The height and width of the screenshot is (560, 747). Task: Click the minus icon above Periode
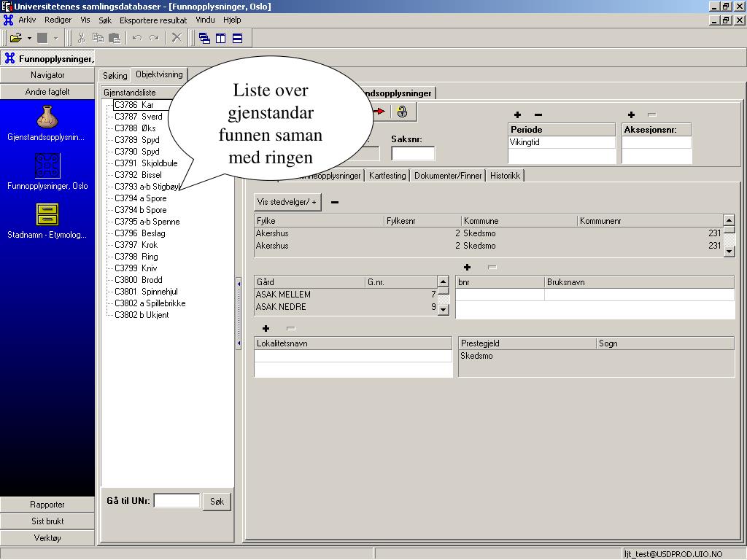click(x=538, y=114)
